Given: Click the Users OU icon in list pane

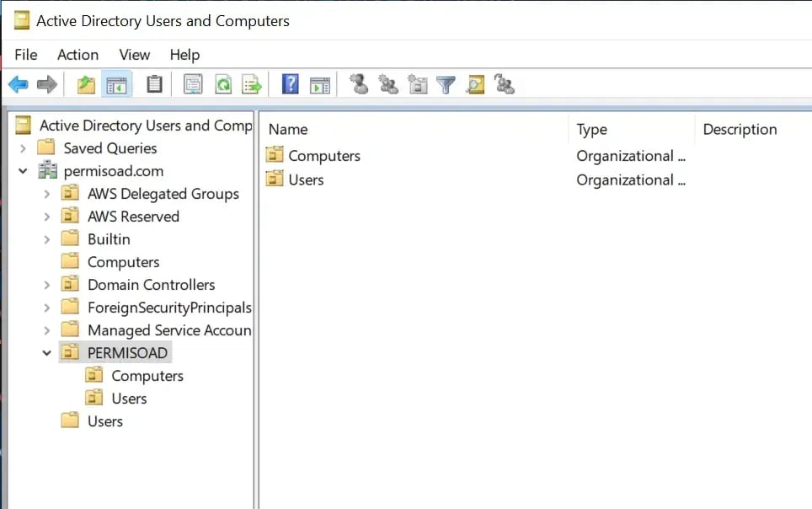Looking at the screenshot, I should click(x=275, y=179).
